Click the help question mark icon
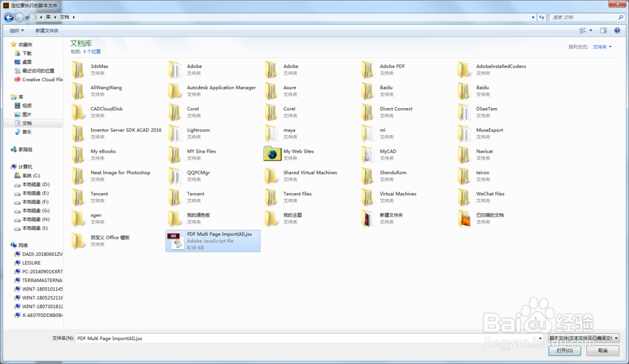This screenshot has width=629, height=364. click(x=617, y=30)
